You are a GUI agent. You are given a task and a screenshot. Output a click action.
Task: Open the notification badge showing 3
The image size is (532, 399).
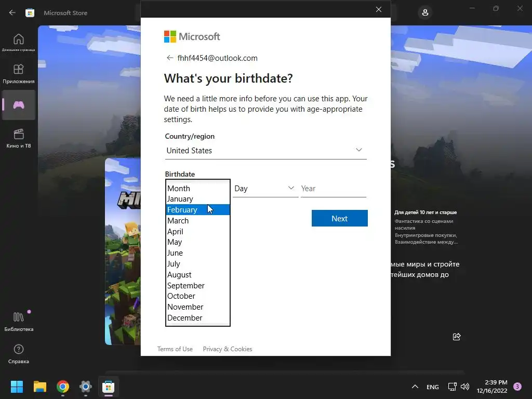(517, 387)
